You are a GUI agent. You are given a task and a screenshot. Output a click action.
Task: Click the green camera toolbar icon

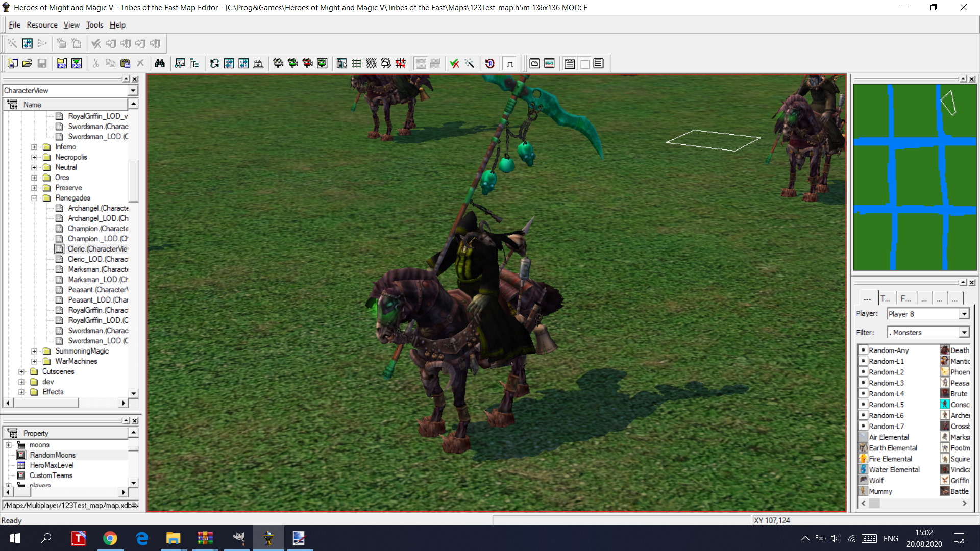click(x=293, y=63)
